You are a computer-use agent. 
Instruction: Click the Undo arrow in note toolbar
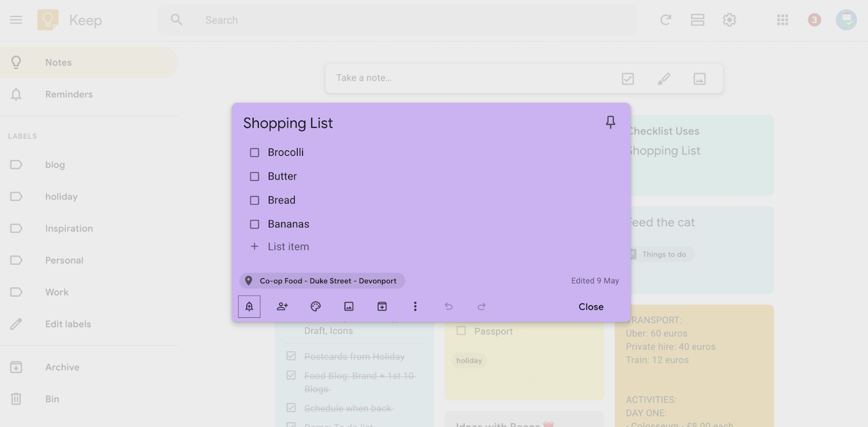(448, 306)
